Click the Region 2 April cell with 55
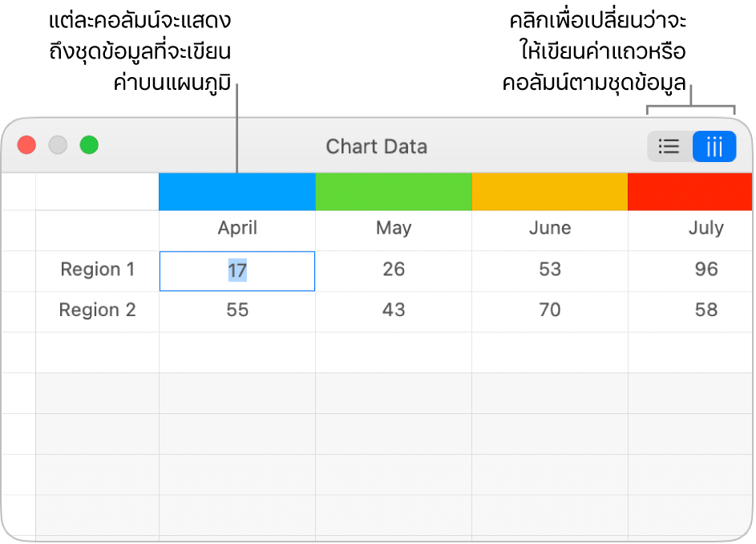Viewport: 756px width, 544px height. pos(237,311)
